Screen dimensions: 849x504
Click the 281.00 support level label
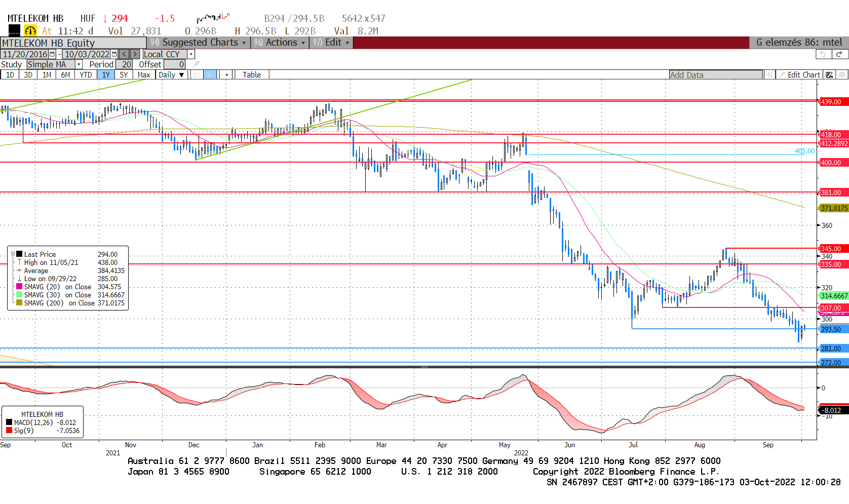coord(833,348)
